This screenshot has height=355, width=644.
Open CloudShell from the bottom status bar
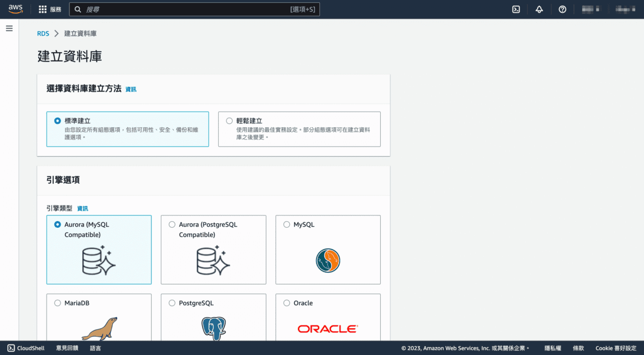click(x=26, y=348)
